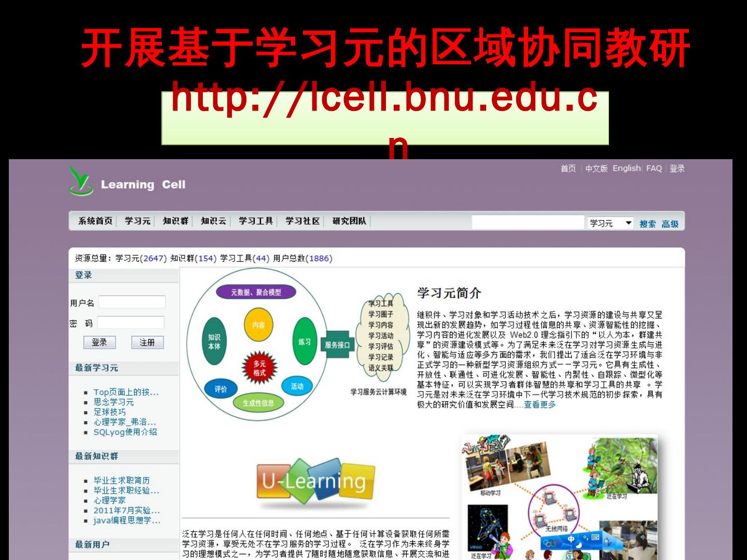The width and height of the screenshot is (747, 560).
Task: Click the 生成性信息 green bubble
Action: click(x=258, y=403)
